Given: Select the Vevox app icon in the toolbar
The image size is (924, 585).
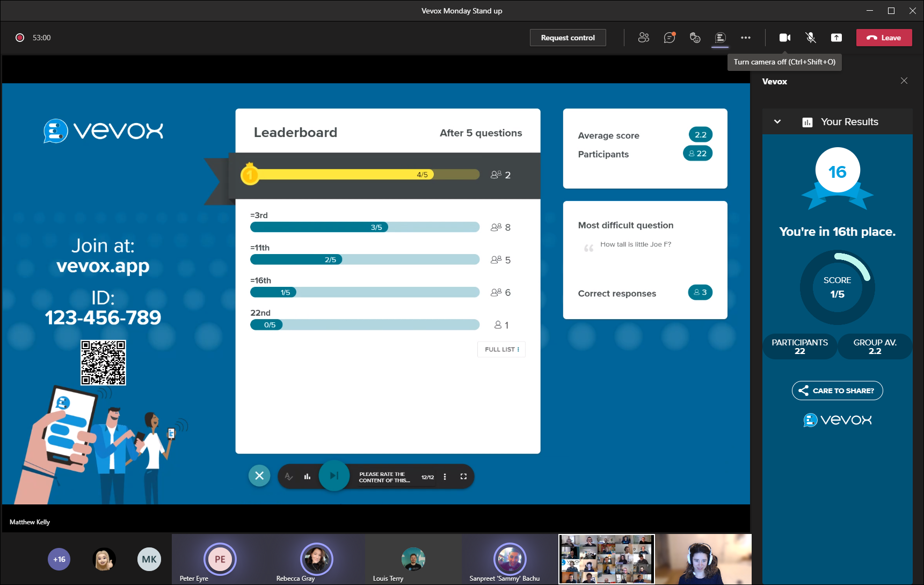Looking at the screenshot, I should pos(719,38).
